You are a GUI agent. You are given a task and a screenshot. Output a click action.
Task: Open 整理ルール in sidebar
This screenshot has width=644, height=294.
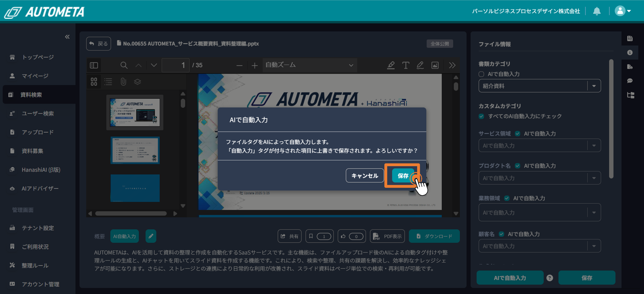click(38, 265)
